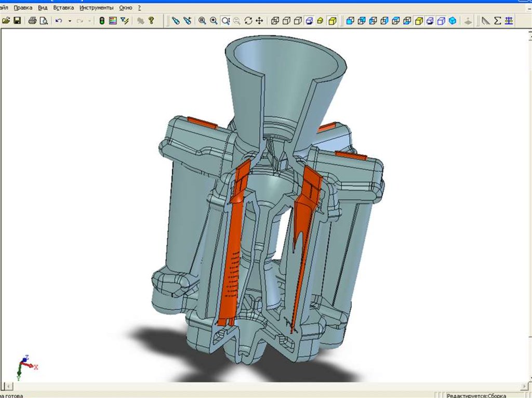Image resolution: width=532 pixels, height=398 pixels.
Task: Click the Sigma mass properties icon
Action: [498, 21]
